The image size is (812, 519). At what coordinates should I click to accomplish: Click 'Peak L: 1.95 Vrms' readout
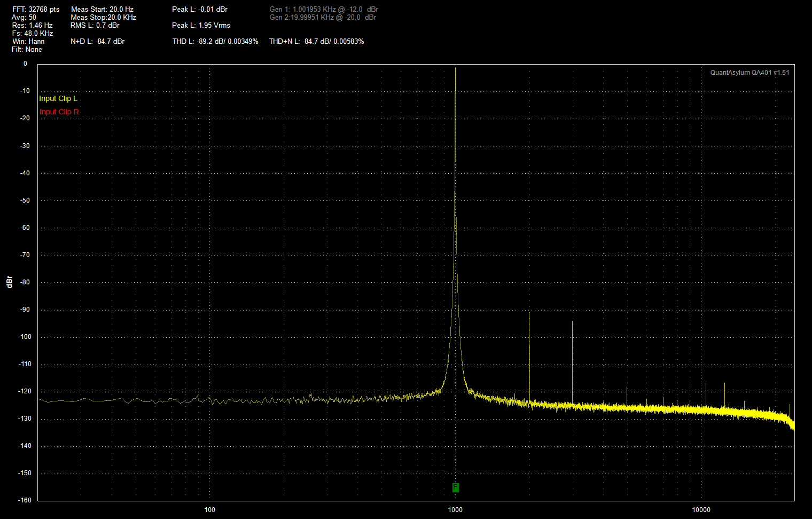pyautogui.click(x=201, y=26)
